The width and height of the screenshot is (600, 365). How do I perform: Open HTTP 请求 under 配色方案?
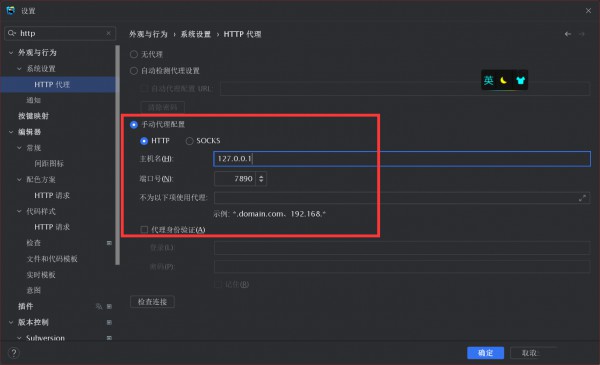(52, 196)
